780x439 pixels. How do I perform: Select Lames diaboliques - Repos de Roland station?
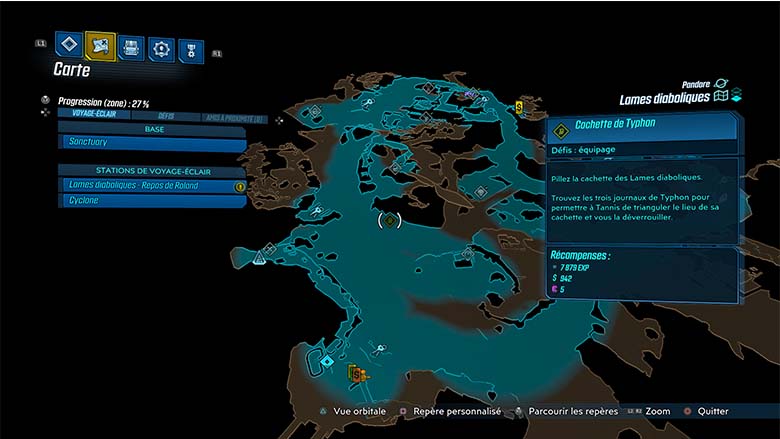[151, 186]
